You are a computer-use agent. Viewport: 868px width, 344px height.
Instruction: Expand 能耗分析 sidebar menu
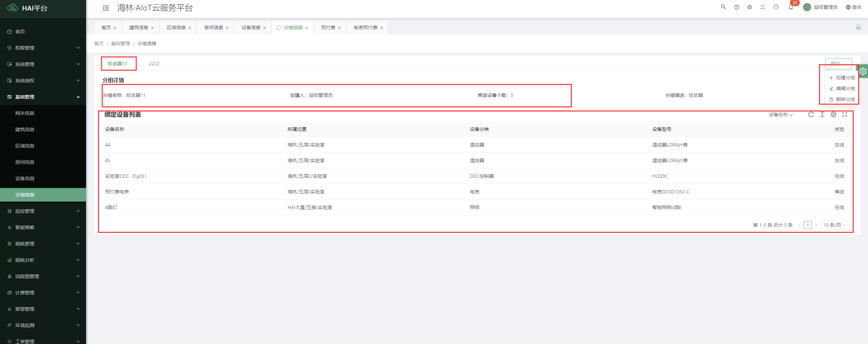(x=43, y=260)
